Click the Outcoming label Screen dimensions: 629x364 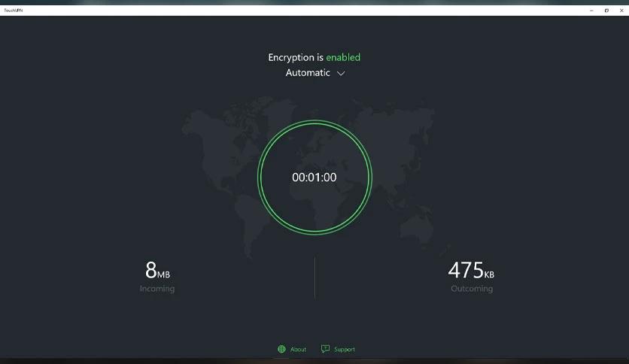[x=472, y=289]
